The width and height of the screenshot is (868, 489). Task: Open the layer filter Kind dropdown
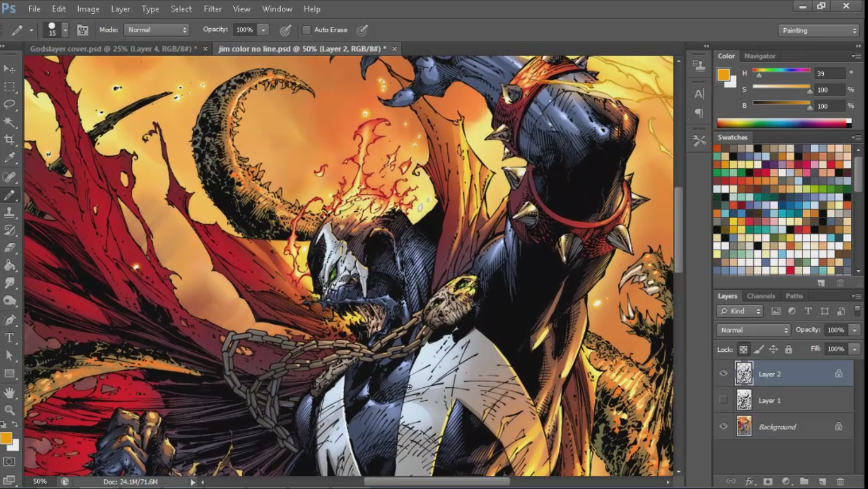740,311
